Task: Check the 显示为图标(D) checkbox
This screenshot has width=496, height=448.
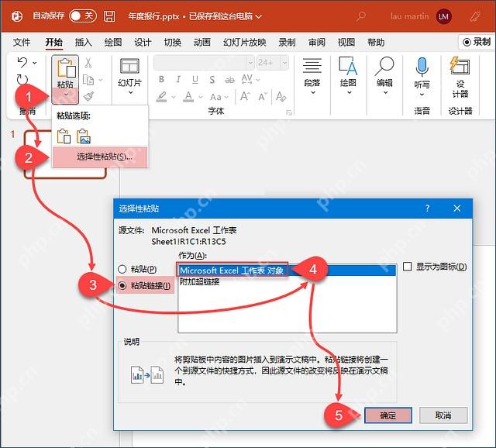Action: pos(408,267)
